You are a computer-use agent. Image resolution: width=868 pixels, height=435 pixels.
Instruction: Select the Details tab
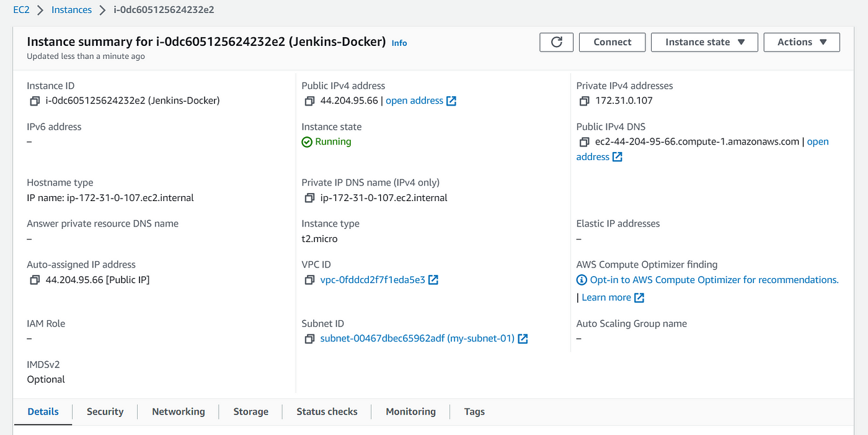pyautogui.click(x=43, y=411)
